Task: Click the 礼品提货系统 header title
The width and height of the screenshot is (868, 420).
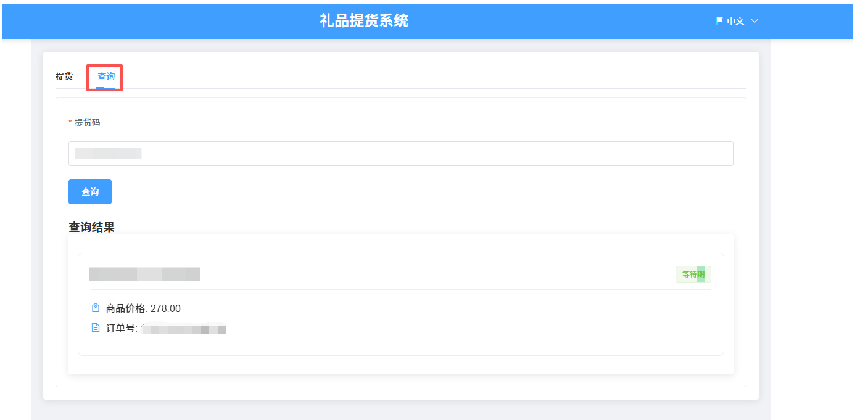Action: 364,21
